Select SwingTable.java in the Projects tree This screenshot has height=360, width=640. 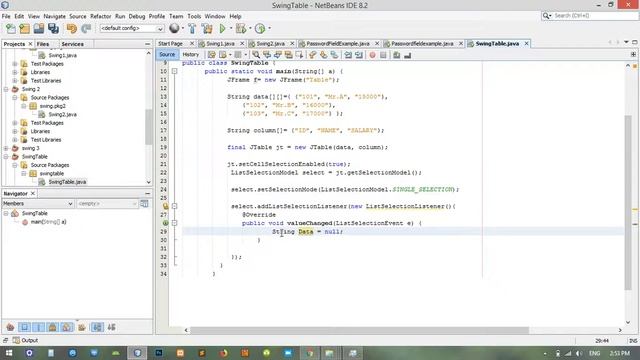[67, 182]
